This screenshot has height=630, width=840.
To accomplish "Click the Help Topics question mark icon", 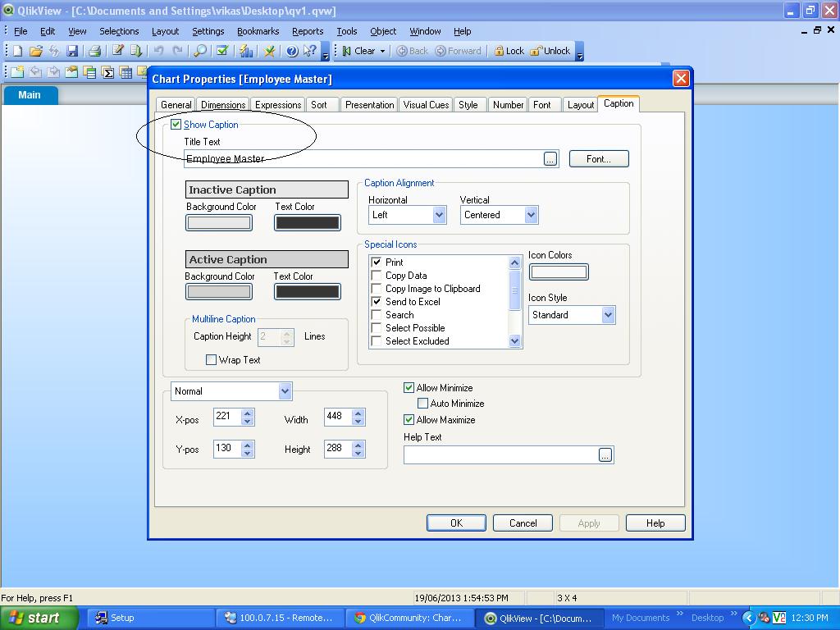I will click(x=291, y=51).
